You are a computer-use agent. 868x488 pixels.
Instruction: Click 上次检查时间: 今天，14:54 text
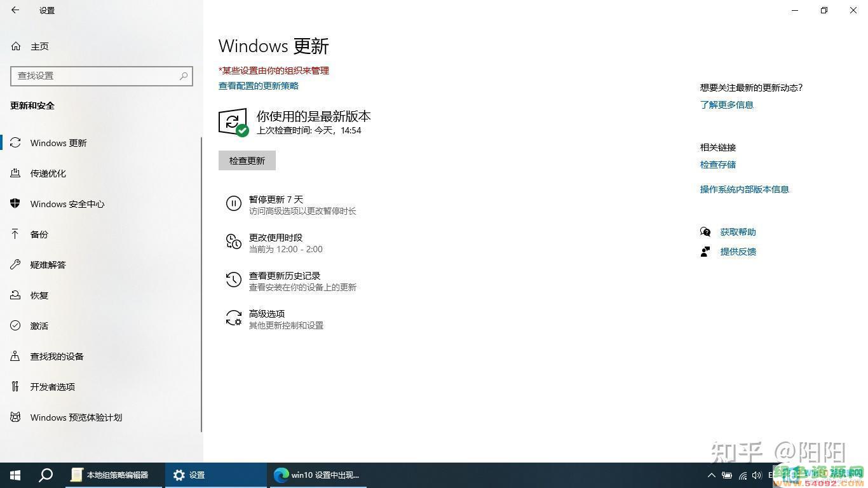(309, 130)
